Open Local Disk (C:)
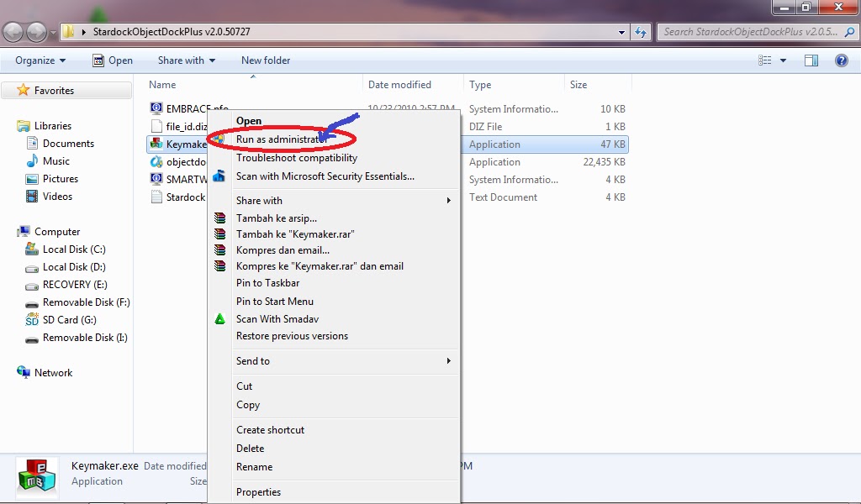The image size is (861, 504). (x=74, y=249)
